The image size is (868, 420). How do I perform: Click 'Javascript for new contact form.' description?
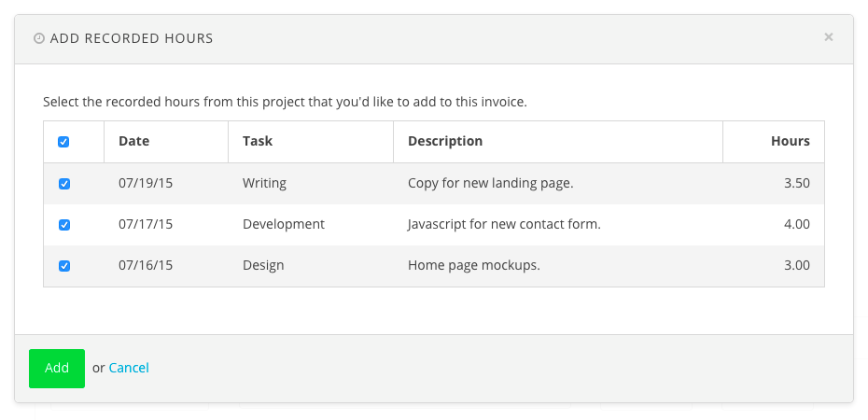(504, 224)
